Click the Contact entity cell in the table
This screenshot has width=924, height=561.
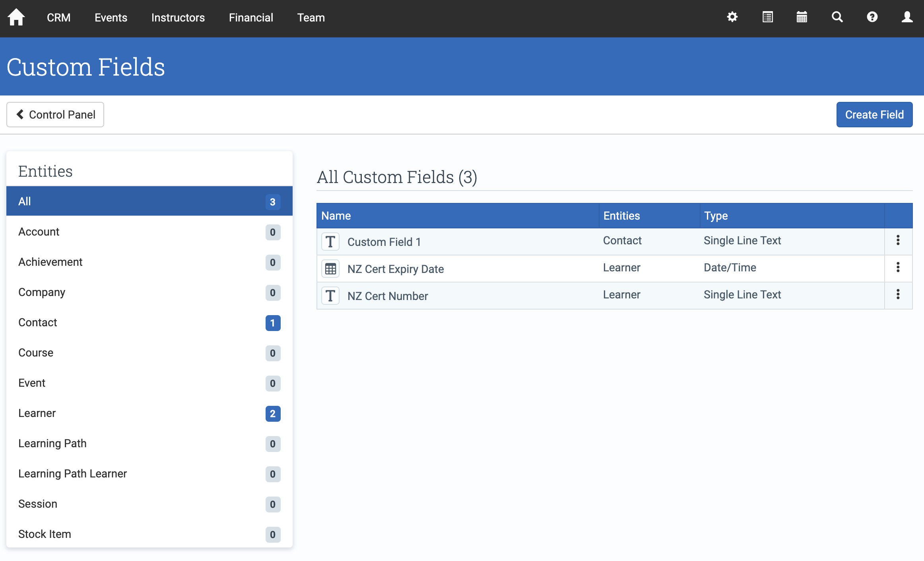[x=622, y=240]
